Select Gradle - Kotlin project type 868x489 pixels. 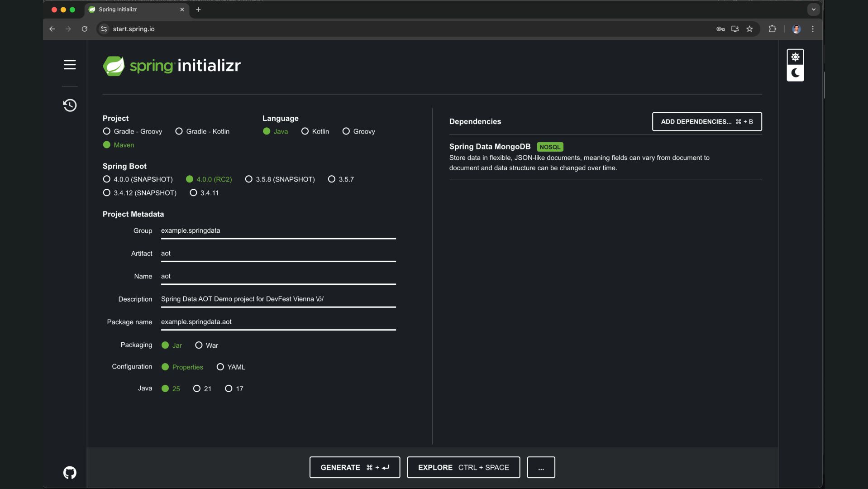tap(179, 131)
